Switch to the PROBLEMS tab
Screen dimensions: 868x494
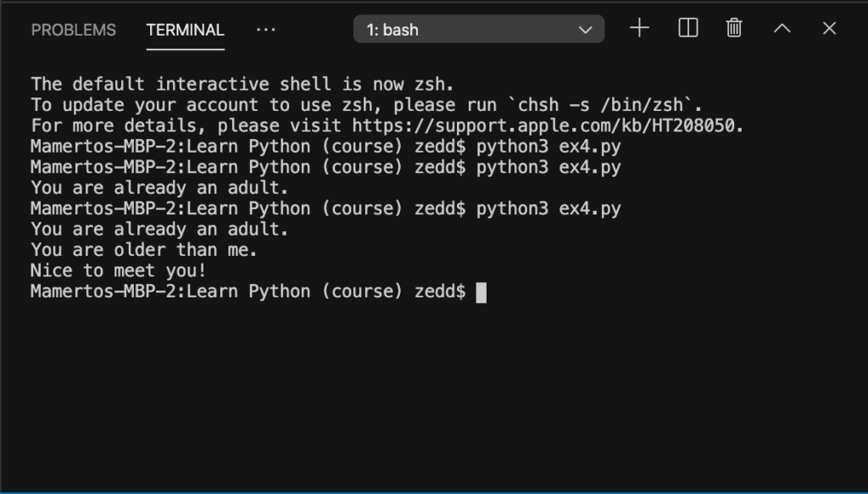74,30
